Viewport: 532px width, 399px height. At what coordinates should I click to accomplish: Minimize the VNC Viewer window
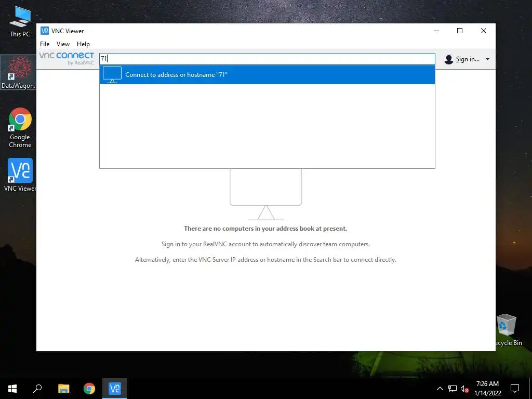pos(436,31)
